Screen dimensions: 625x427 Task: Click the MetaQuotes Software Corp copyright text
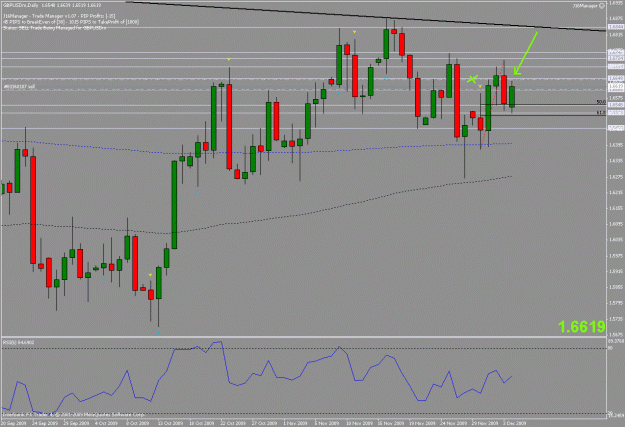[74, 415]
